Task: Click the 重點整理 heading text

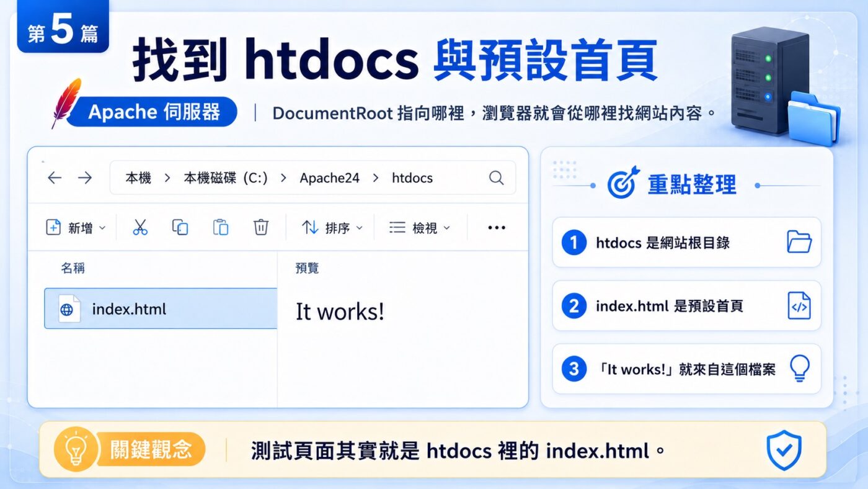Action: pyautogui.click(x=692, y=184)
